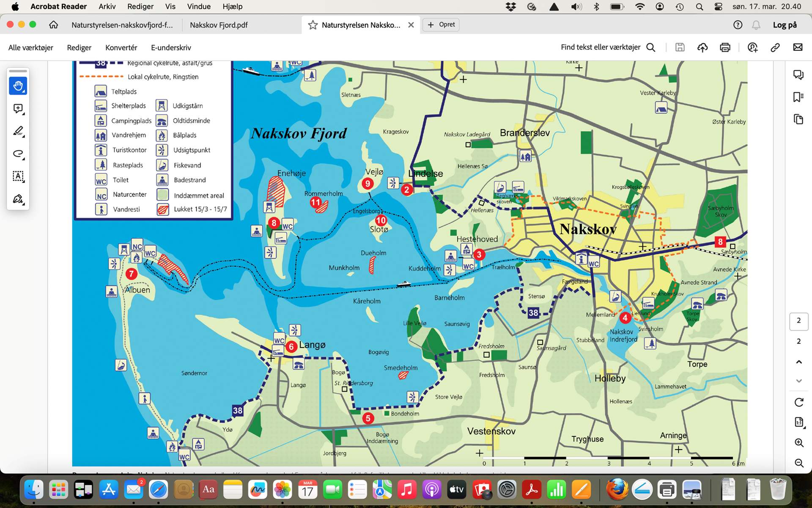
Task: Click the zoom in magnifier
Action: coord(798,442)
